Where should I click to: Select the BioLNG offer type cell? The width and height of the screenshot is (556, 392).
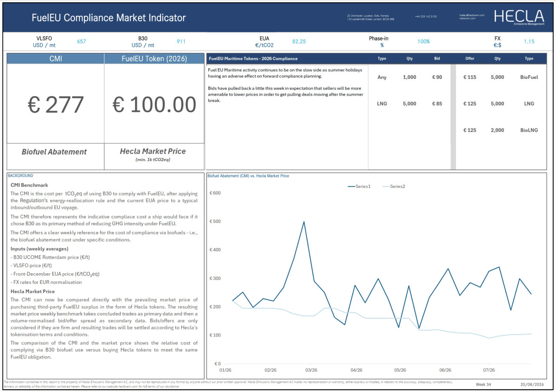coord(529,130)
